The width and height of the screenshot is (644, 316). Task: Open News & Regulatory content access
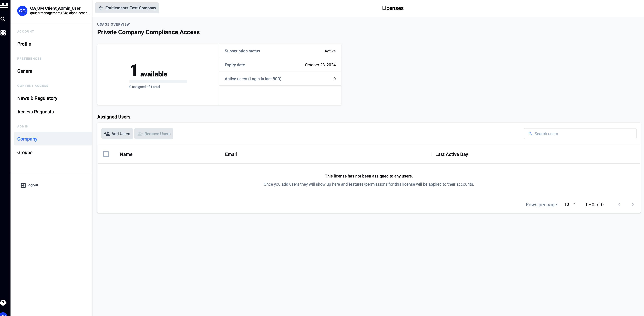[37, 98]
